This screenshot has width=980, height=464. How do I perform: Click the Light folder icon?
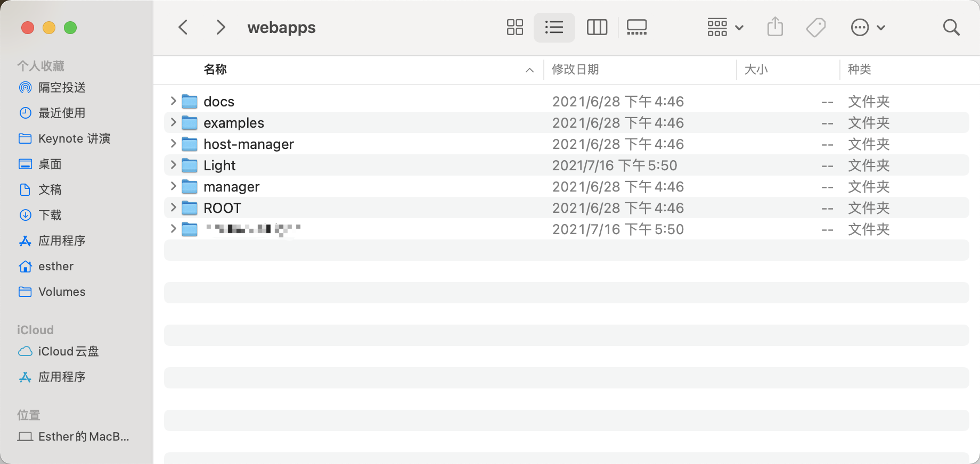coord(190,165)
